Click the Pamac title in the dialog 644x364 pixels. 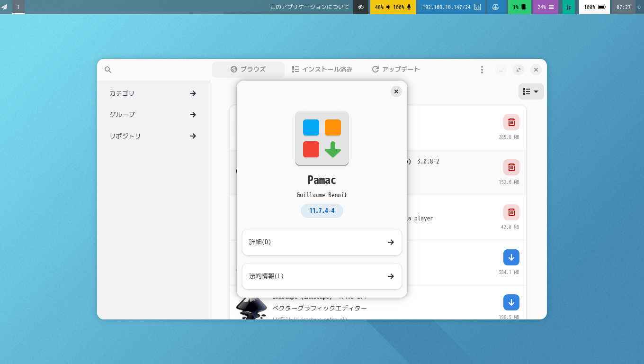pos(322,180)
